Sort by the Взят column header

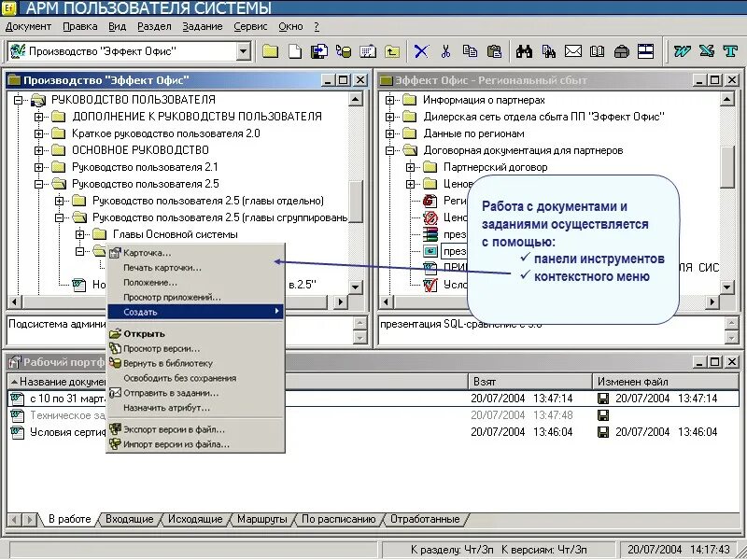(530, 382)
